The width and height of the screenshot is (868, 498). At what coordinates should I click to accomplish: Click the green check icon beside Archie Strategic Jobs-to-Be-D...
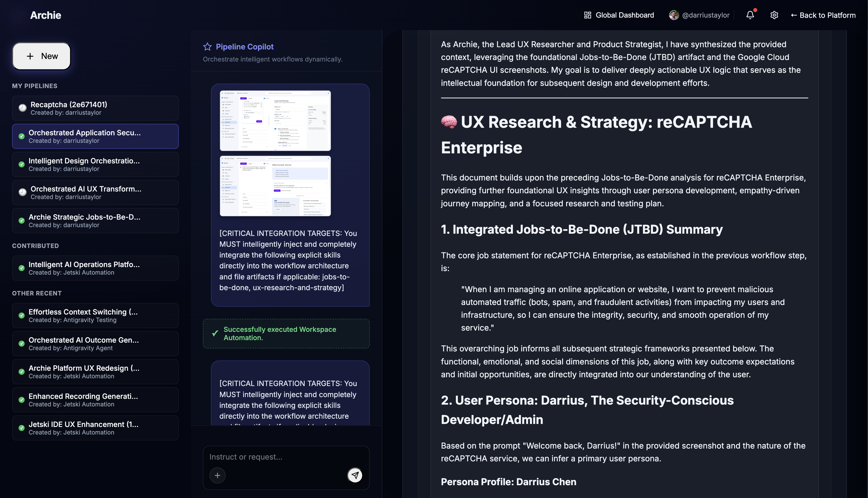coord(22,221)
